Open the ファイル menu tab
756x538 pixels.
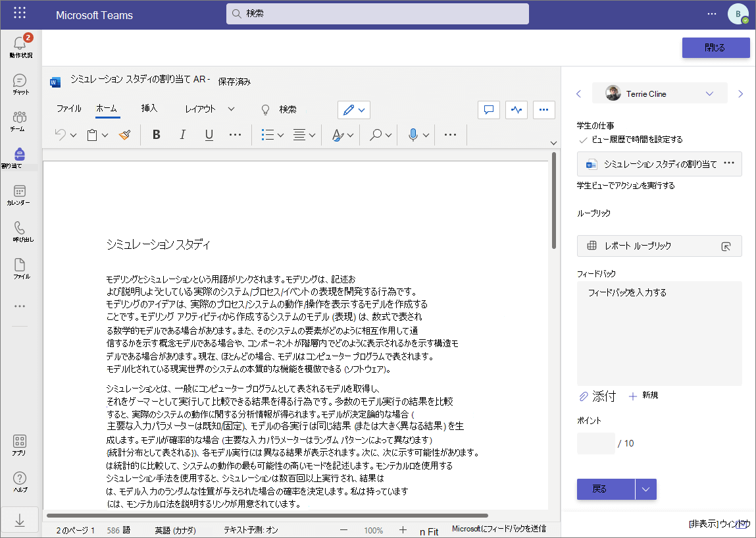69,109
